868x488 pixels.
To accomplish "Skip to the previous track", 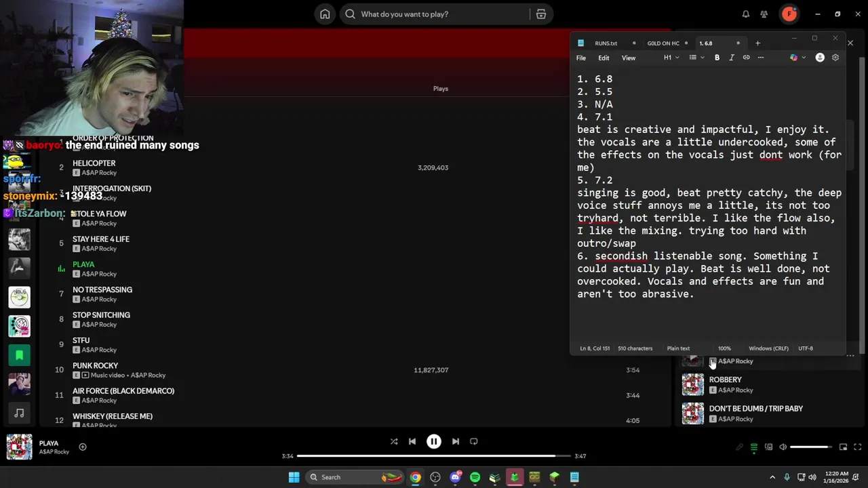I will (412, 441).
